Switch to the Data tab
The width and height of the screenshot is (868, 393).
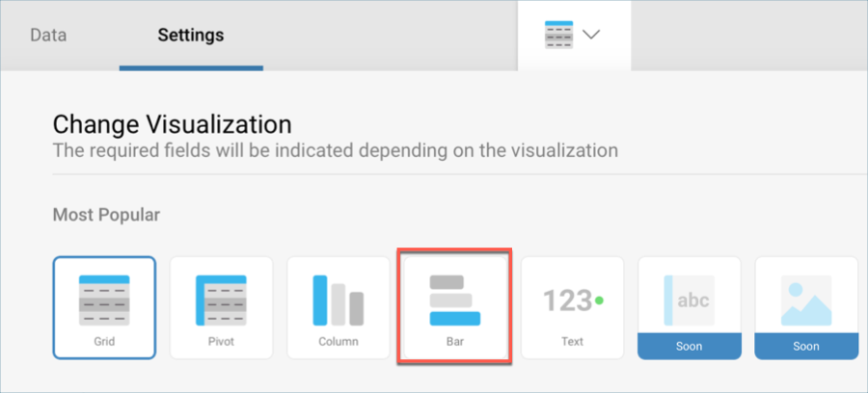pos(49,35)
